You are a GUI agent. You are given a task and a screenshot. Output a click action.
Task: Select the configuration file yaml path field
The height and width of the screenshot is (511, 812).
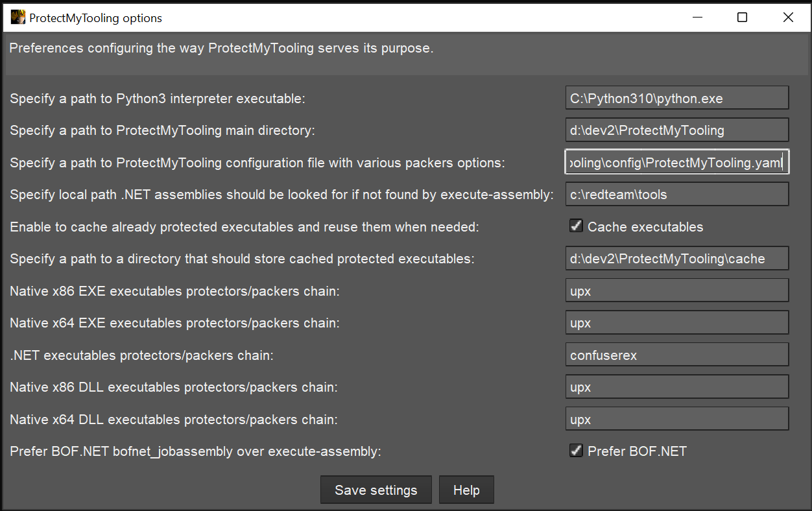[677, 162]
